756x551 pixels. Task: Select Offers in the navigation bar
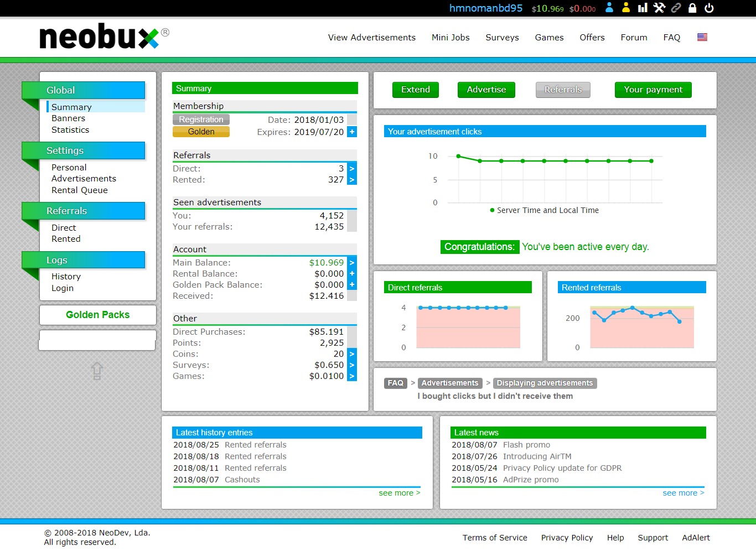pos(592,38)
